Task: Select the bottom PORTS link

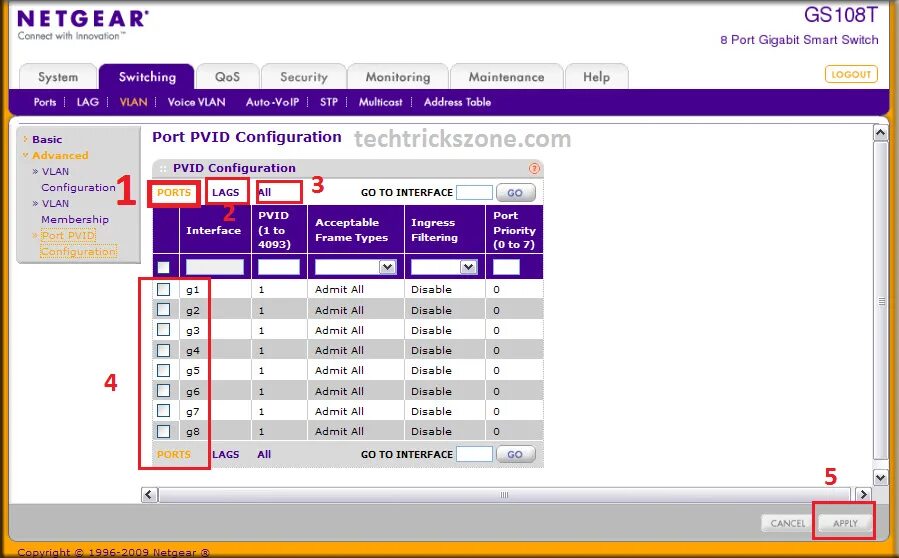Action: (174, 454)
